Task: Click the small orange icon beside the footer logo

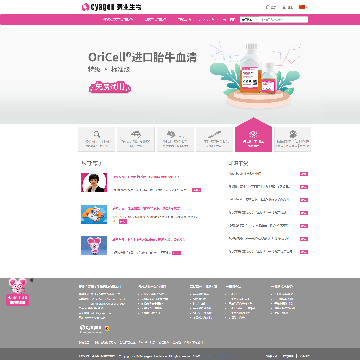Action: pos(107,328)
